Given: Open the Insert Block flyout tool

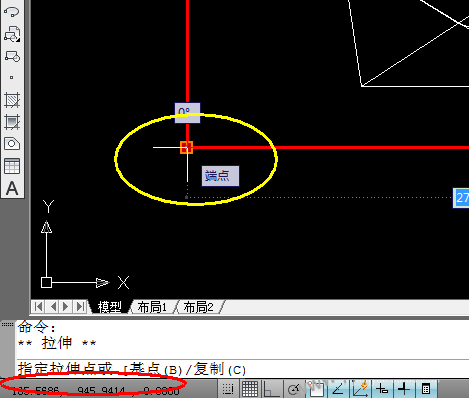Looking at the screenshot, I should (12, 34).
